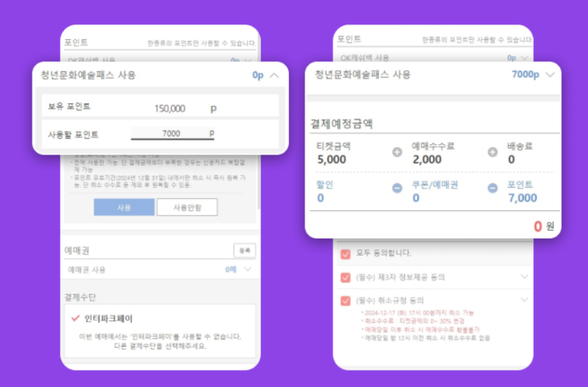The height and width of the screenshot is (387, 588).
Task: Toggle the 모두 동의합니다 checkbox
Action: (346, 254)
